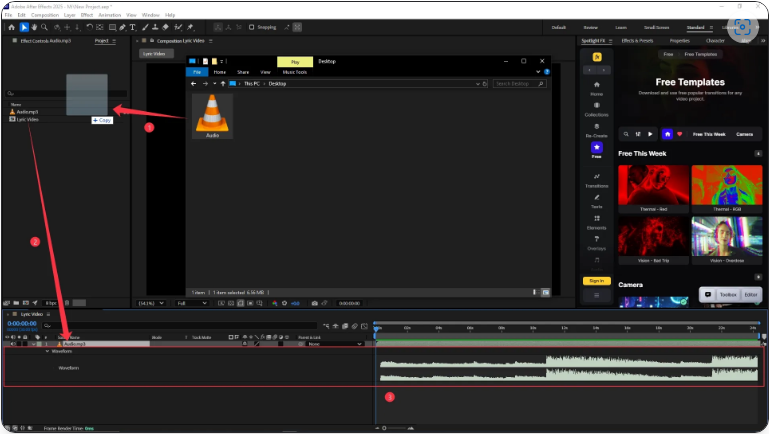
Task: Open Spotlight FX Home section
Action: (596, 88)
